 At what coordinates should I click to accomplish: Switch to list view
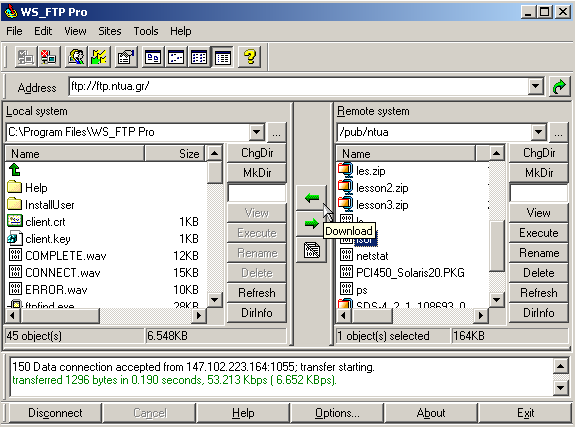tap(199, 57)
